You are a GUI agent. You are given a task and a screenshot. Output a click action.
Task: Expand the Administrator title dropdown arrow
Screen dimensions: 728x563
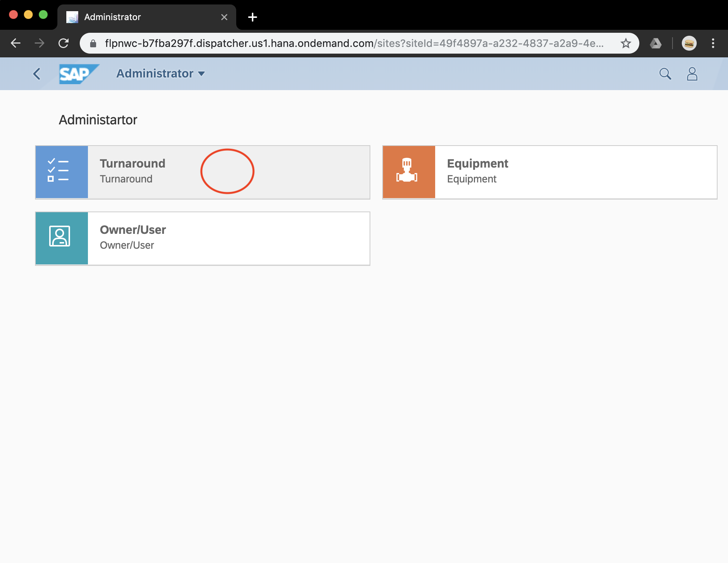pos(202,74)
